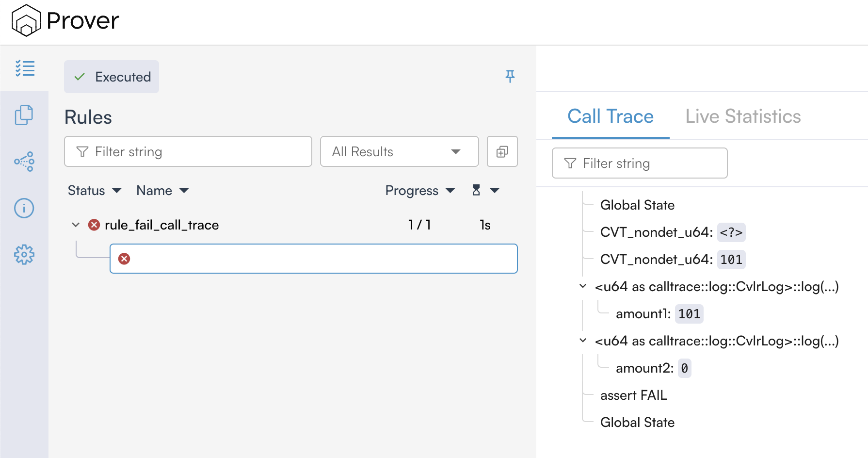This screenshot has width=868, height=458.
Task: Open Settings using the gear icon
Action: click(24, 254)
